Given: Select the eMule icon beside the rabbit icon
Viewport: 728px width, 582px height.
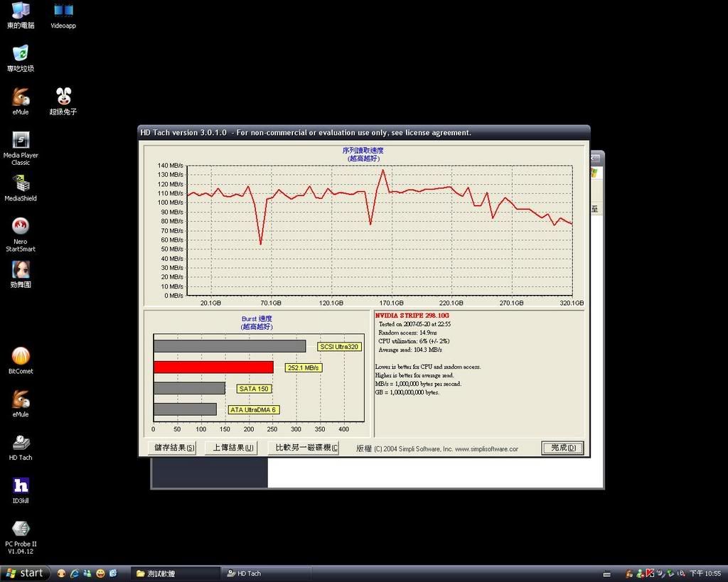Looking at the screenshot, I should point(21,102).
